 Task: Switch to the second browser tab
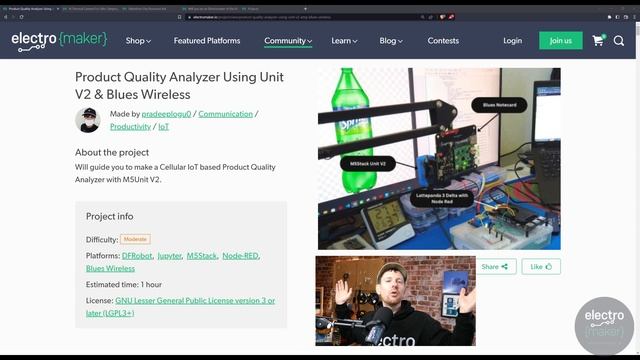click(91, 9)
